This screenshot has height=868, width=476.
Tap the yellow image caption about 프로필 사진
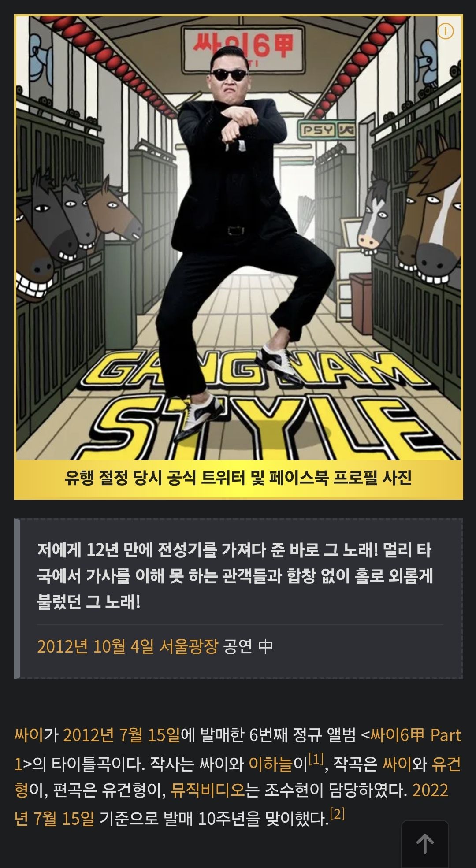(238, 477)
